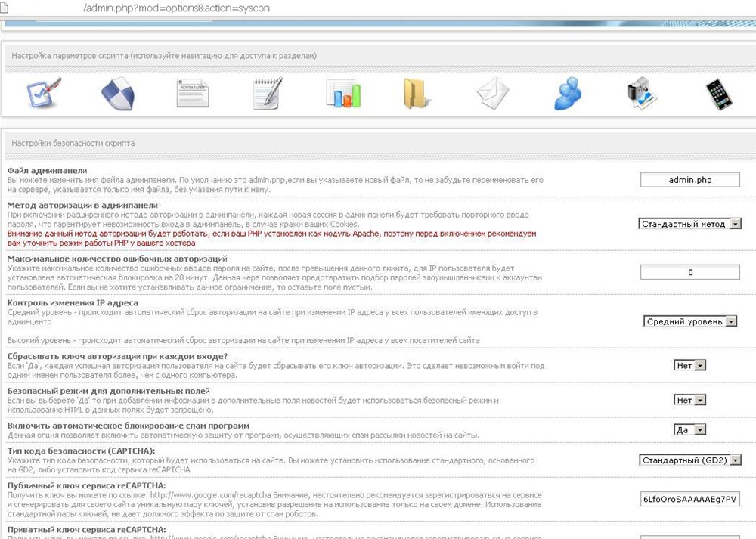The width and height of the screenshot is (756, 539).
Task: Click heading Метод авторизации в админпанели
Action: tap(82, 206)
